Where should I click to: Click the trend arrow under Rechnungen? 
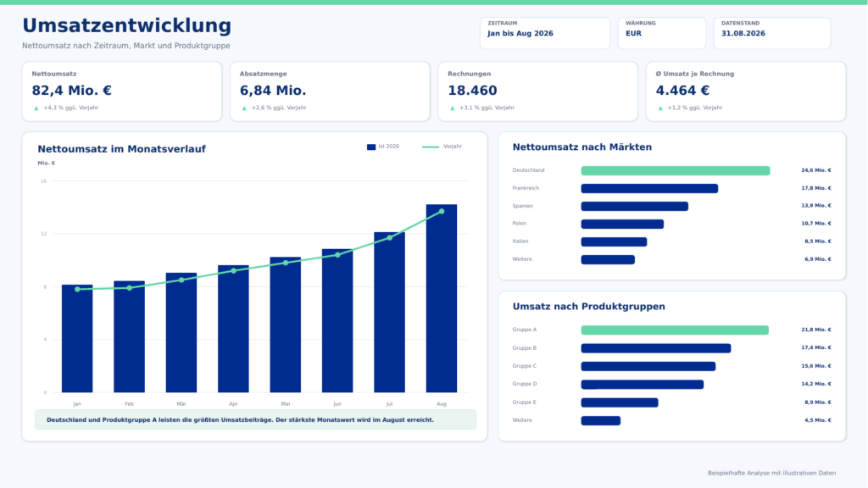453,108
